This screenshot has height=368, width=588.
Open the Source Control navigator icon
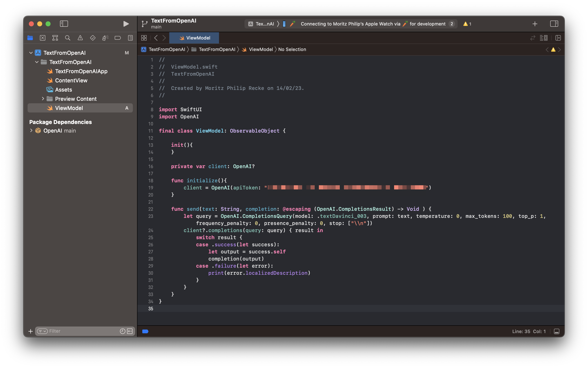pyautogui.click(x=43, y=38)
